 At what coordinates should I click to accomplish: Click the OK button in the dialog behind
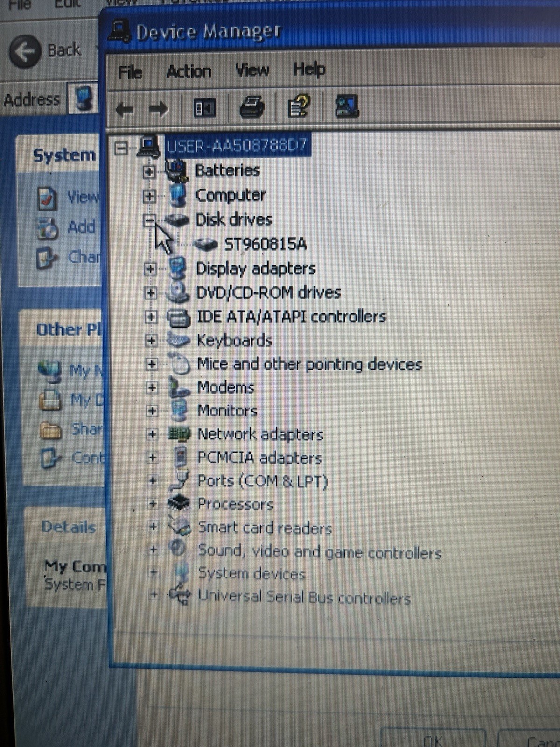pos(433,740)
